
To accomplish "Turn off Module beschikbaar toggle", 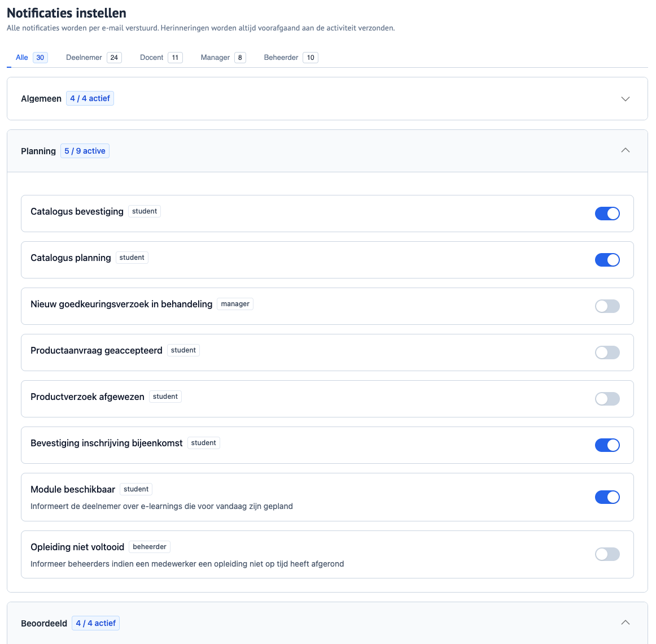I will coord(607,497).
